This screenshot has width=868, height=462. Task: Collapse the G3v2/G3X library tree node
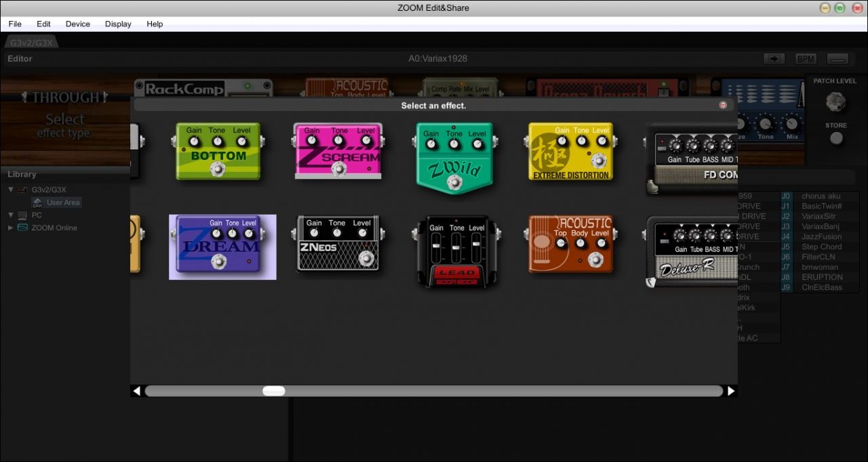click(x=10, y=190)
